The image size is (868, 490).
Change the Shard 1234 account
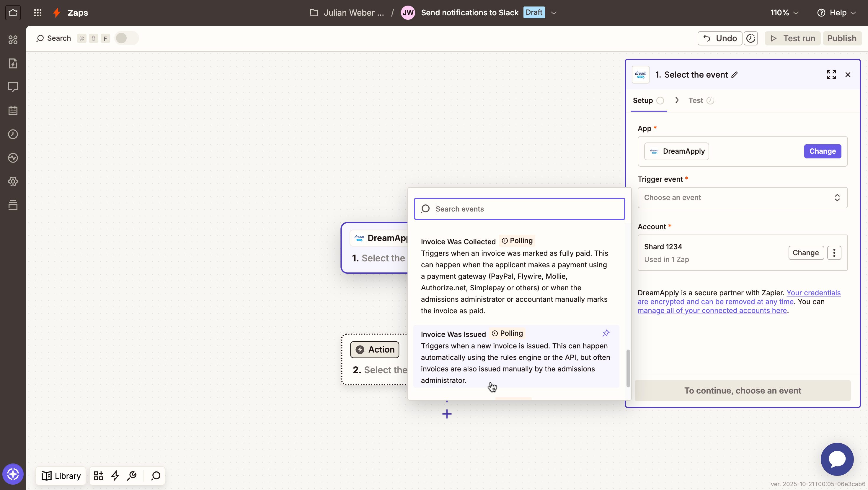[806, 253]
